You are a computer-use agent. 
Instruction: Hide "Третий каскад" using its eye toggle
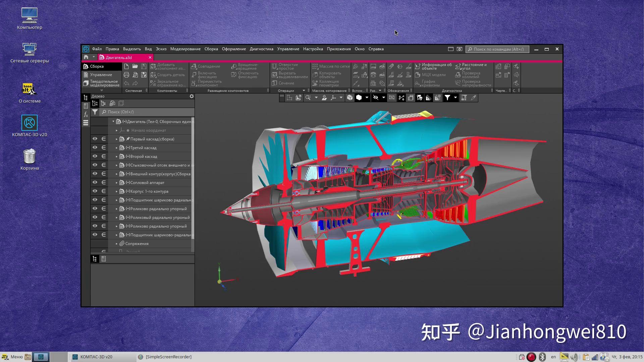coord(95,147)
